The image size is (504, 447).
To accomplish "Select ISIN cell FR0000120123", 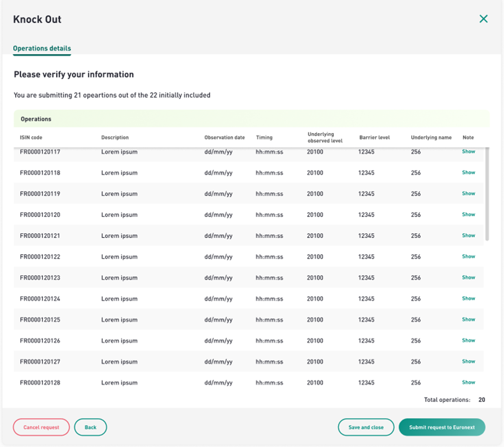I will tap(40, 278).
